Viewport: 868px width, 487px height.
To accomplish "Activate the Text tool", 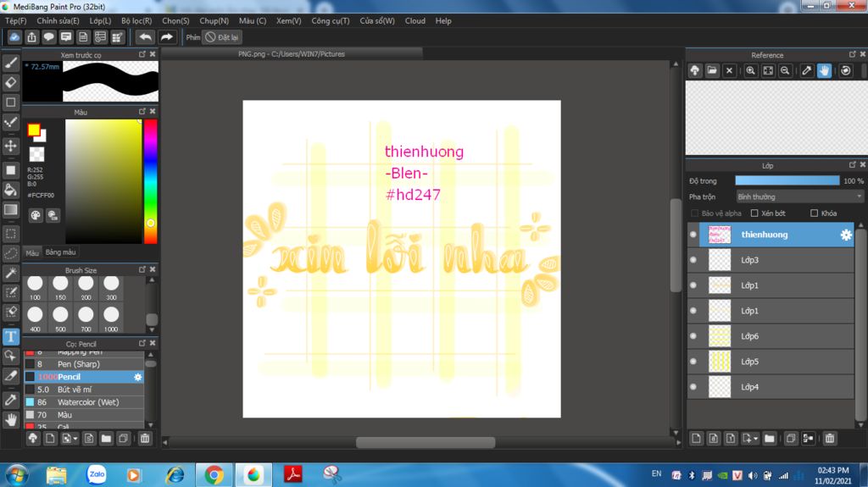I will tap(10, 336).
